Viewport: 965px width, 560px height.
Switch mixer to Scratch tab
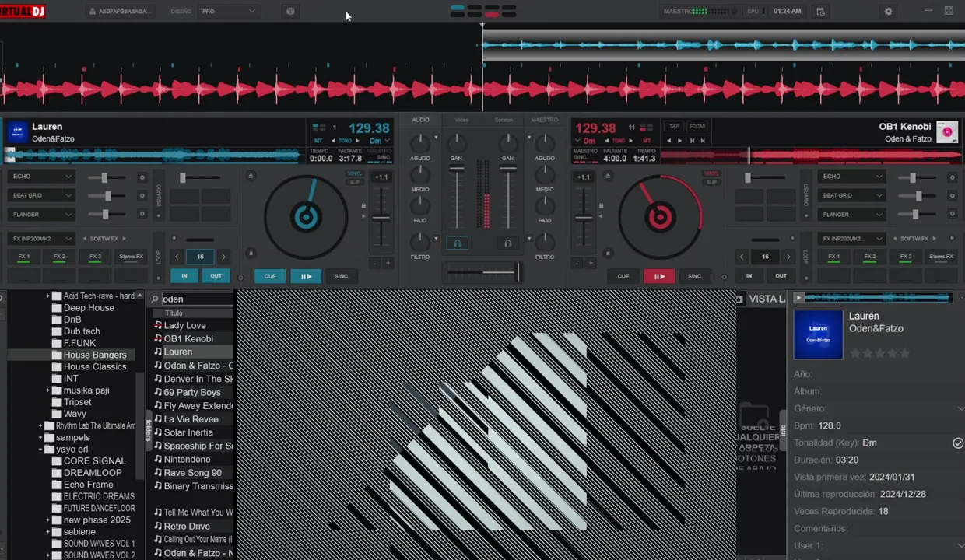pyautogui.click(x=504, y=120)
